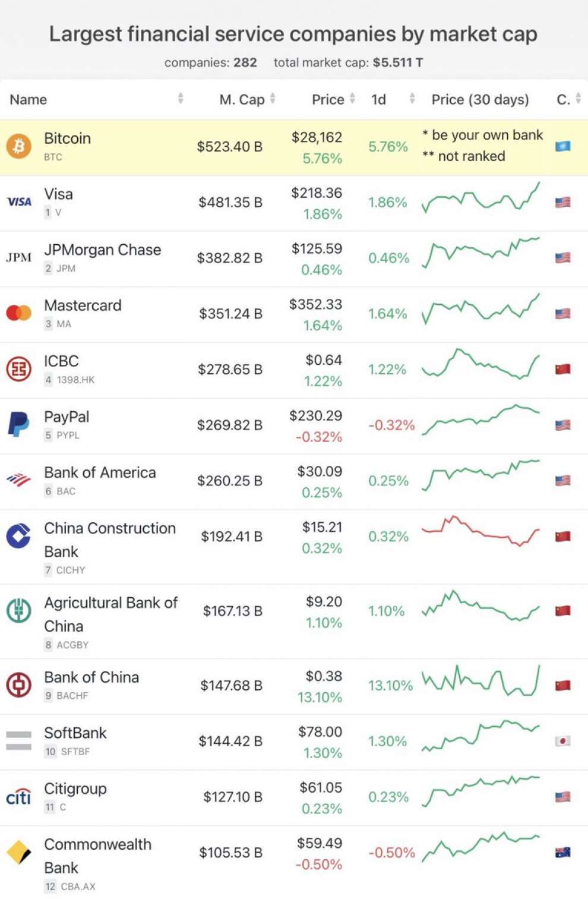Click the PayPal logo icon
This screenshot has height=899, width=588.
[x=19, y=424]
